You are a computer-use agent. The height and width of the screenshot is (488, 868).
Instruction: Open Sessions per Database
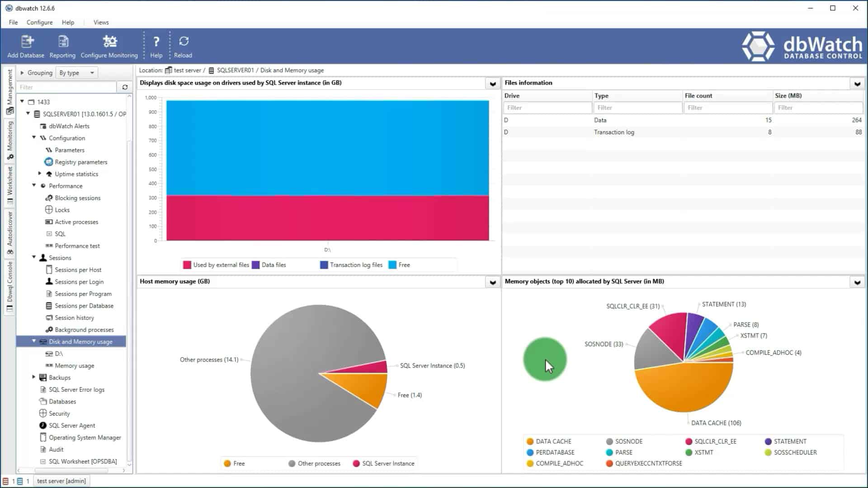pos(84,306)
